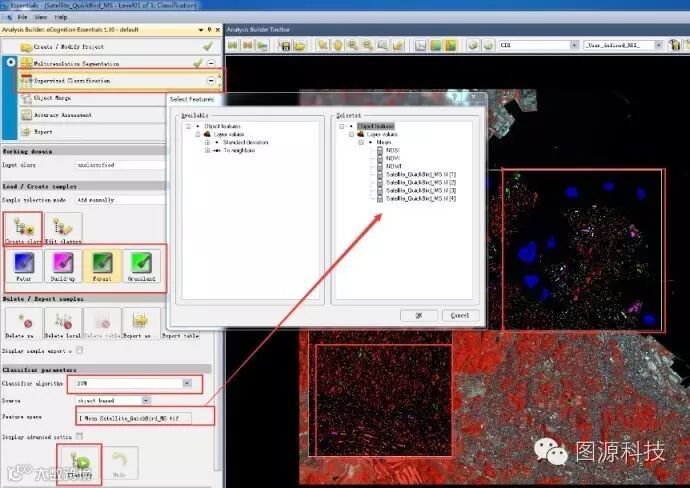Click the zoom to window icon
The image size is (690, 488).
coord(382,45)
